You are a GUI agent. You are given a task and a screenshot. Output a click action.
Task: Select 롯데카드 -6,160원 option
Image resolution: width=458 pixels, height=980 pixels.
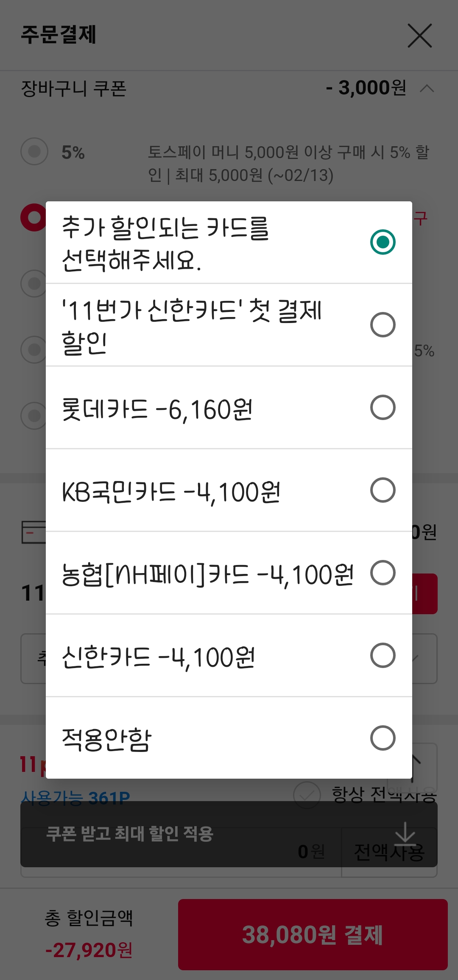point(229,407)
